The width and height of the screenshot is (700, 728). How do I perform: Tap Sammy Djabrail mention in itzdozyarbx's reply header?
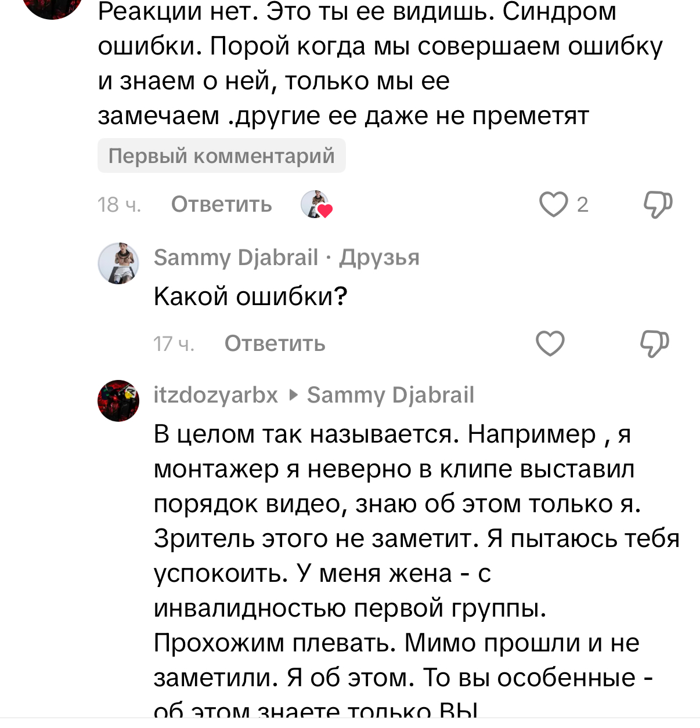(390, 395)
